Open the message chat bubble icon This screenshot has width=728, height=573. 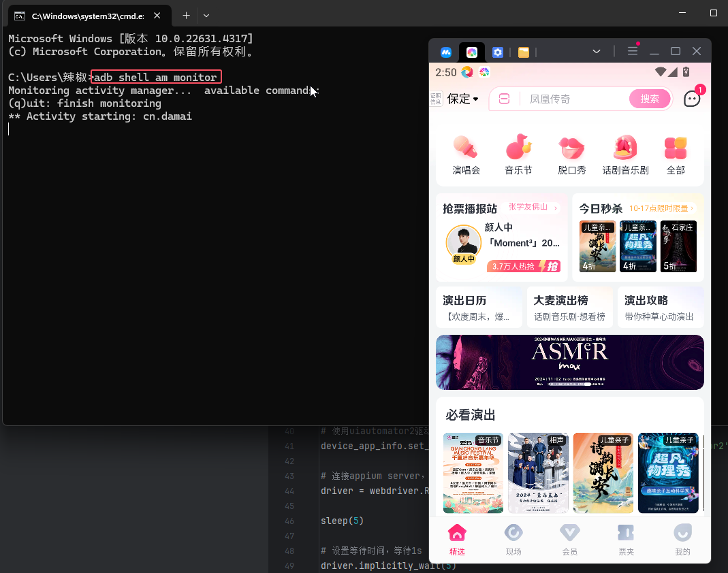pyautogui.click(x=693, y=99)
